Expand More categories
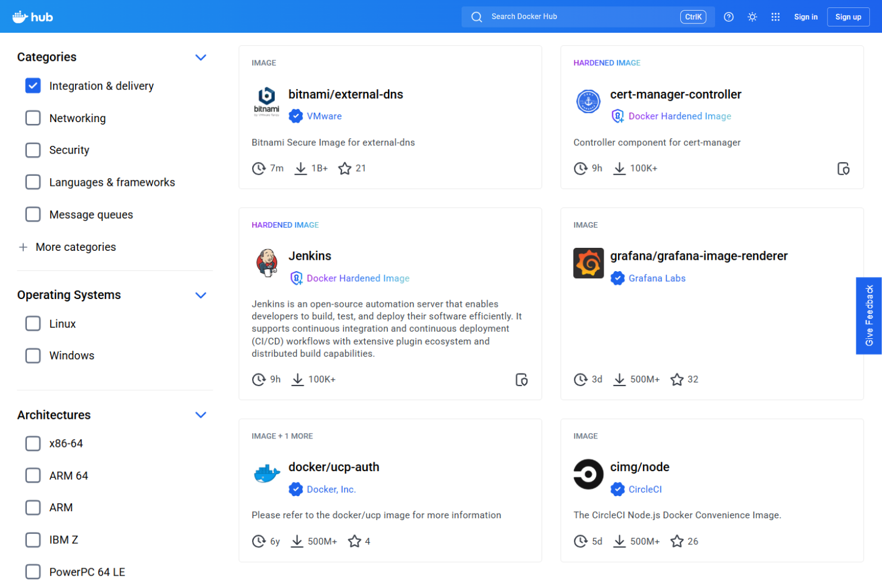882x588 pixels. (x=67, y=247)
